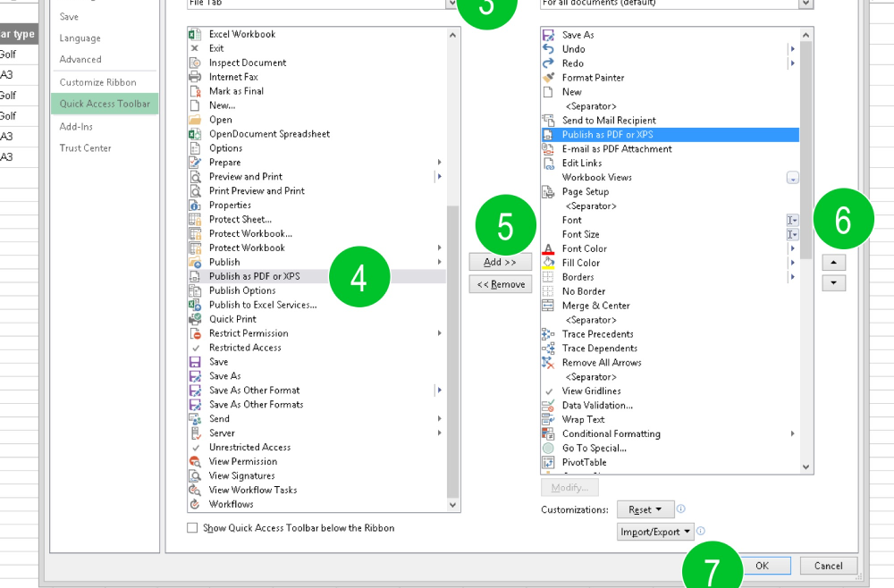Expand the Protect Workbook submenu arrow
Image resolution: width=894 pixels, height=588 pixels.
(440, 248)
